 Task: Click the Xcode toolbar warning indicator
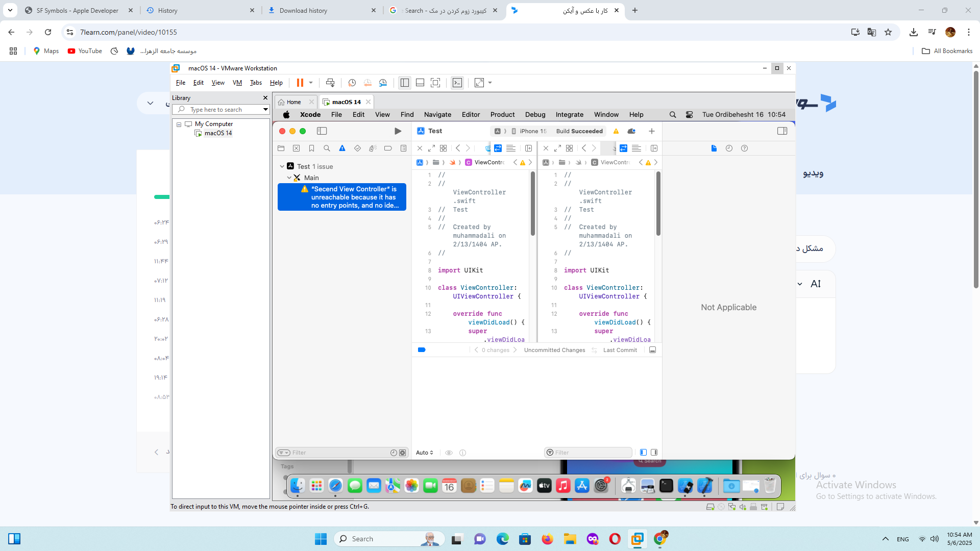616,131
